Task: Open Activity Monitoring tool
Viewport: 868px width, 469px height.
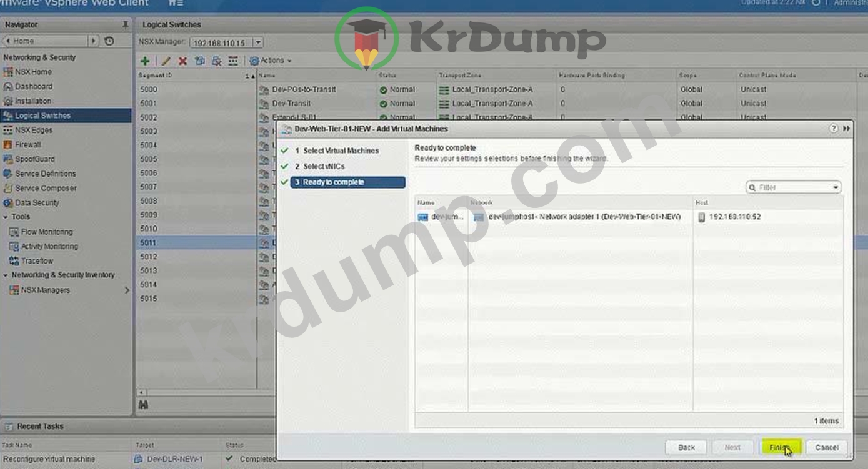Action: tap(49, 246)
